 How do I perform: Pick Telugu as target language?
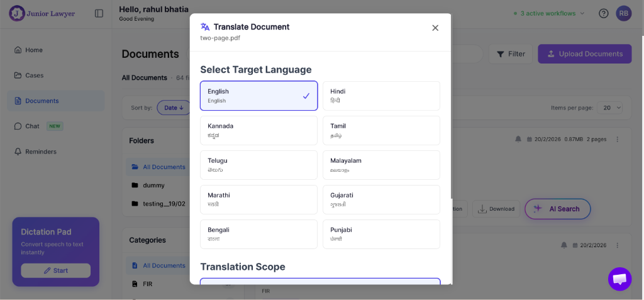pyautogui.click(x=258, y=165)
